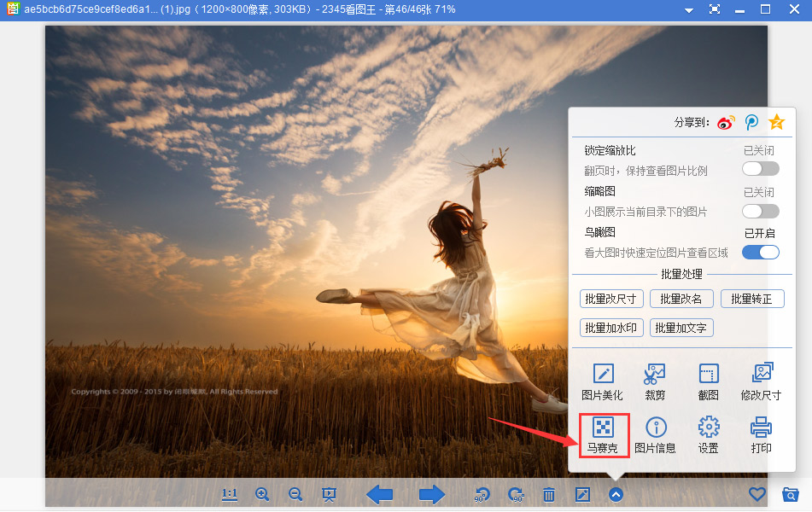Open 图片美化 image beautify

tap(603, 381)
